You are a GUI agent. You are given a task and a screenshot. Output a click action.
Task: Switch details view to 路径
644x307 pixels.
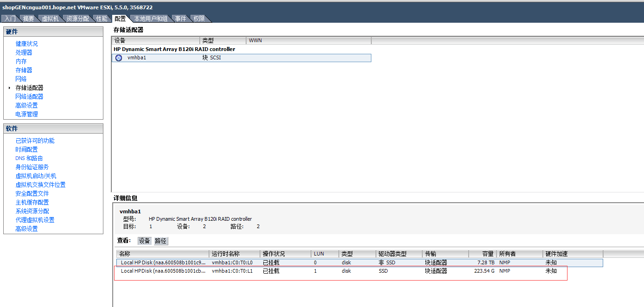160,241
